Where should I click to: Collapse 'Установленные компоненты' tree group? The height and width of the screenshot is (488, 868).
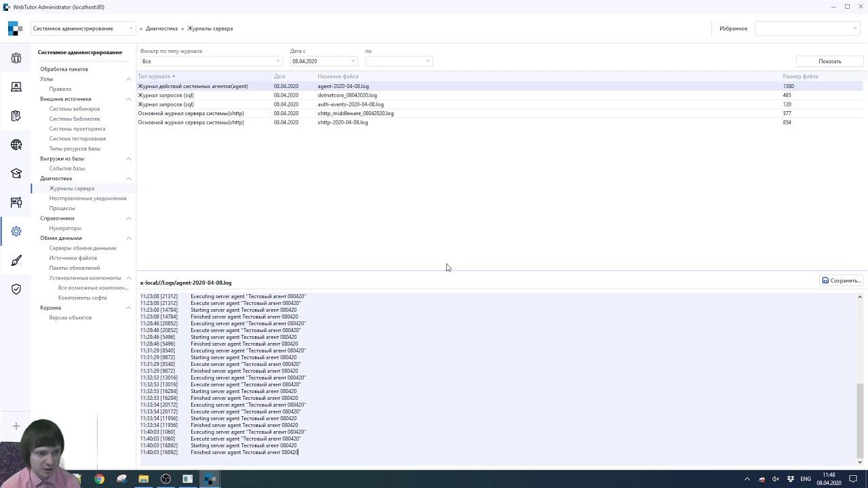129,278
